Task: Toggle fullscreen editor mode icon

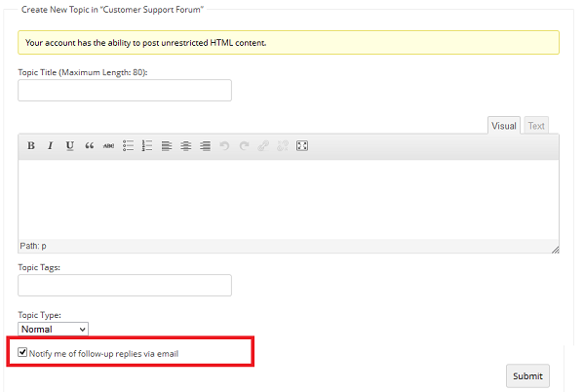Action: coord(302,145)
